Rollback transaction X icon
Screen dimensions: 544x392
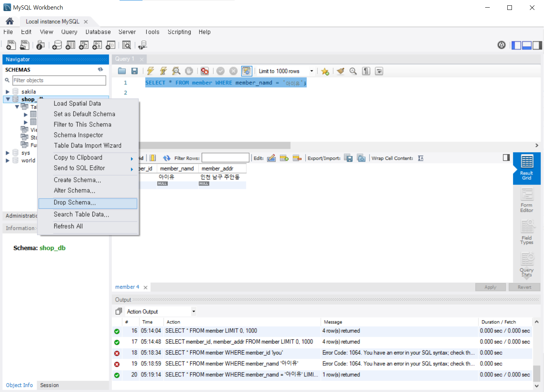tap(233, 71)
